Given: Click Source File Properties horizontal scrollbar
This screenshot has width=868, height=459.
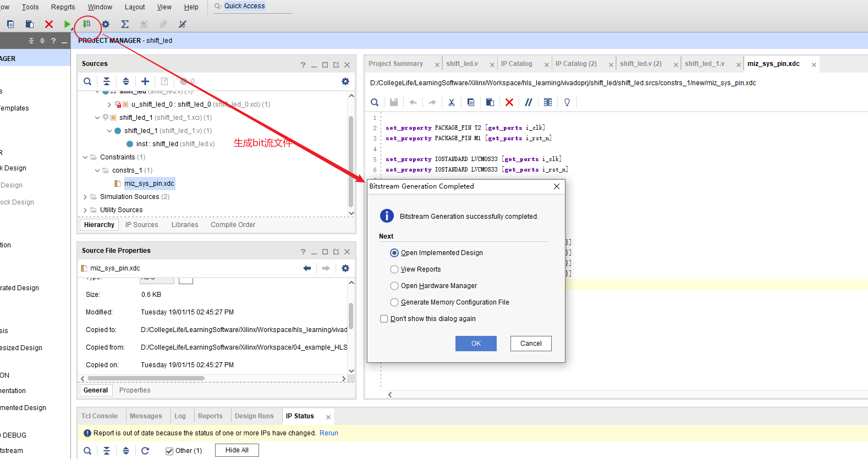Looking at the screenshot, I should click(x=146, y=378).
